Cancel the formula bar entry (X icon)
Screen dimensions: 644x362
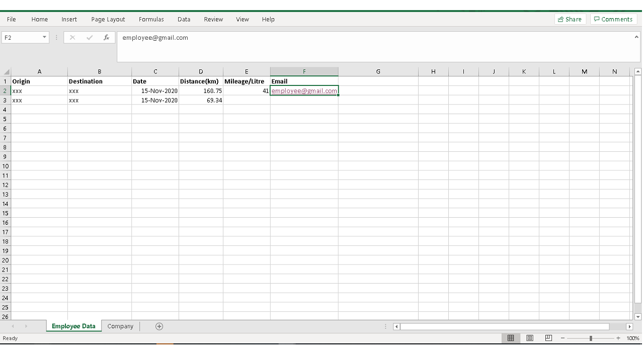(x=72, y=37)
